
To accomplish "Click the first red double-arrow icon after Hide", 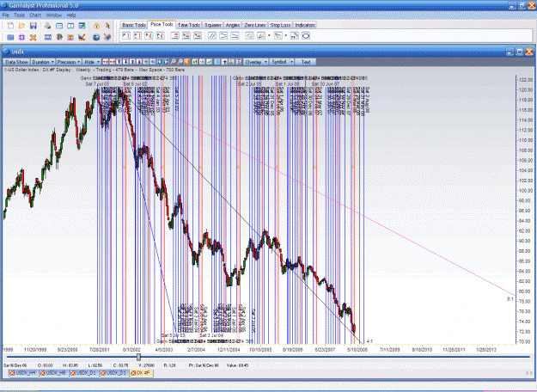I will pyautogui.click(x=105, y=62).
